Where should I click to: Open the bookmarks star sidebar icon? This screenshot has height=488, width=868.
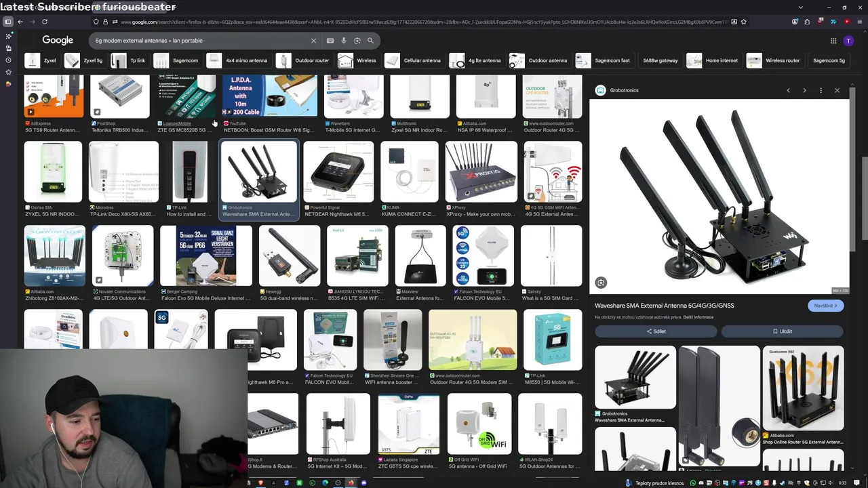8,72
